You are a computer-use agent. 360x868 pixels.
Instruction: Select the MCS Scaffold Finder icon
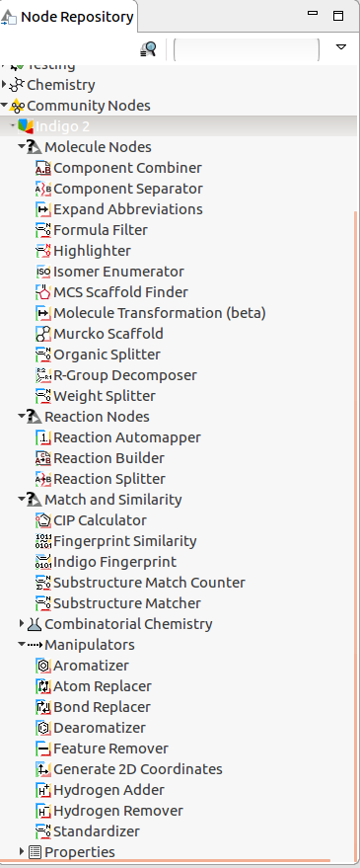[x=43, y=292]
